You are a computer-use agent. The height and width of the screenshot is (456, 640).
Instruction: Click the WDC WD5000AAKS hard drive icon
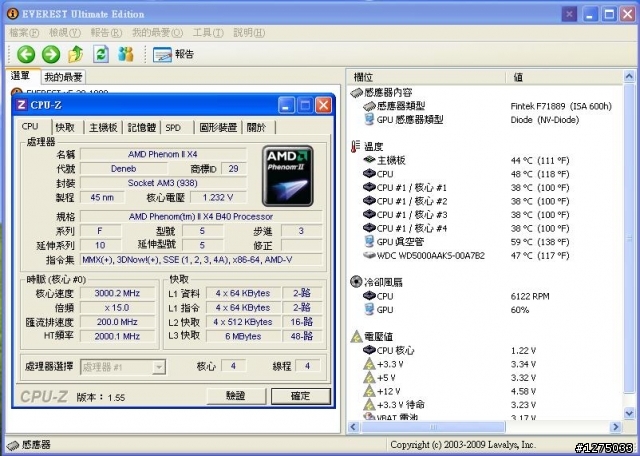point(369,256)
